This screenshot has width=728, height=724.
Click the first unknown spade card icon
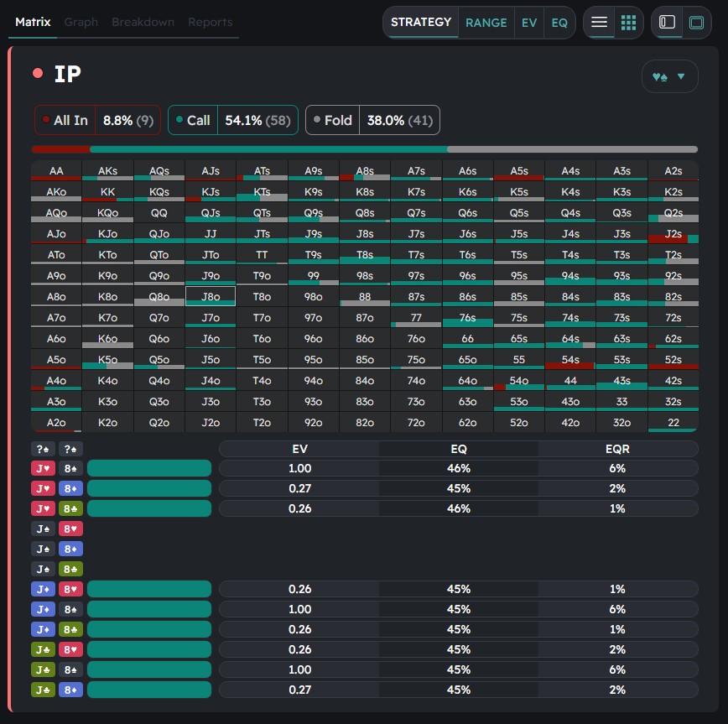tap(43, 449)
